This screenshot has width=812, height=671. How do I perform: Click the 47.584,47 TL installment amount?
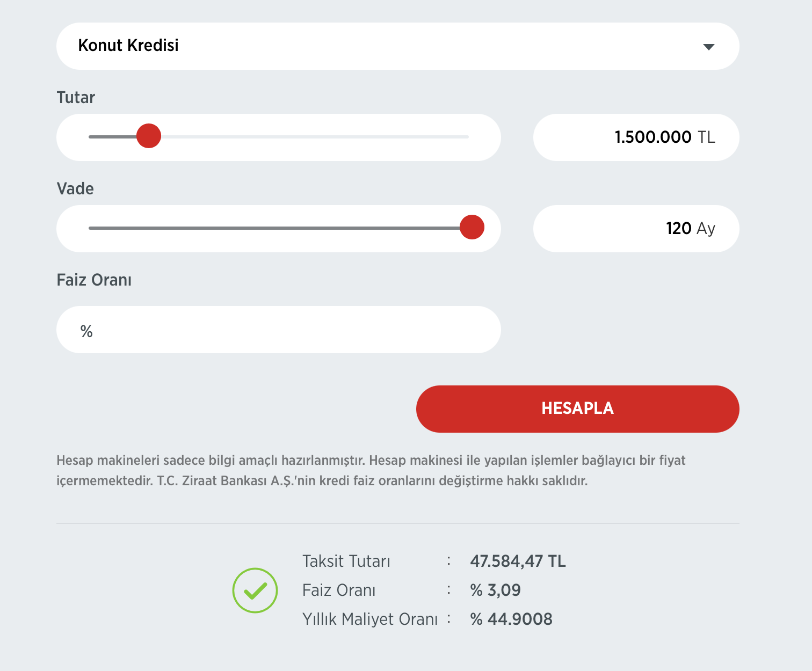point(518,561)
